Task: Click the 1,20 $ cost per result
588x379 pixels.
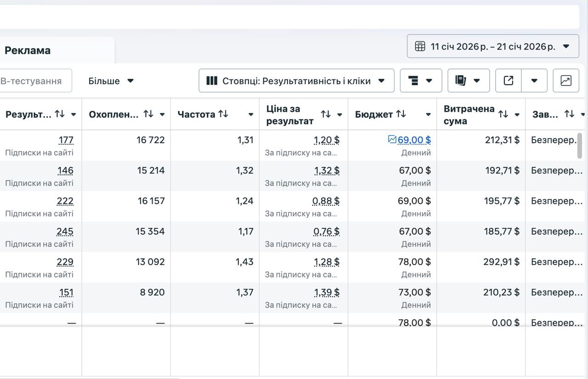Action: tap(327, 140)
